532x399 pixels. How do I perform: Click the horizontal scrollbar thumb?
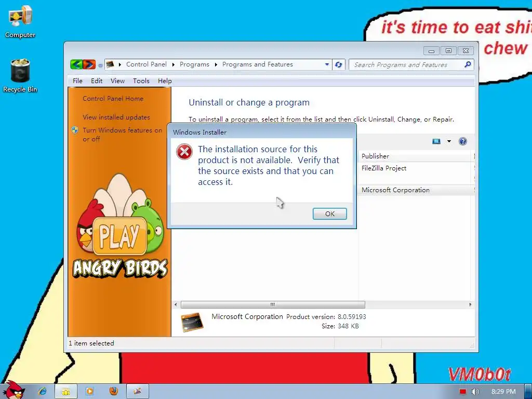click(x=273, y=304)
